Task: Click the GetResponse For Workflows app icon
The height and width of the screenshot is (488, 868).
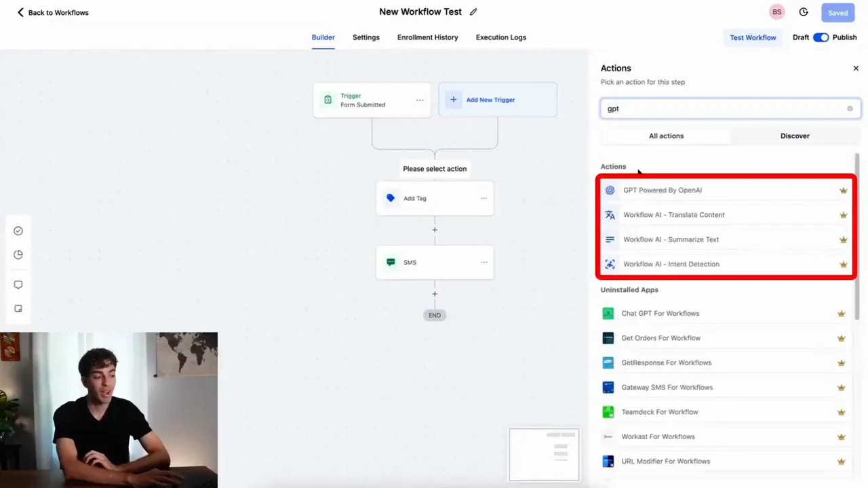Action: tap(608, 363)
